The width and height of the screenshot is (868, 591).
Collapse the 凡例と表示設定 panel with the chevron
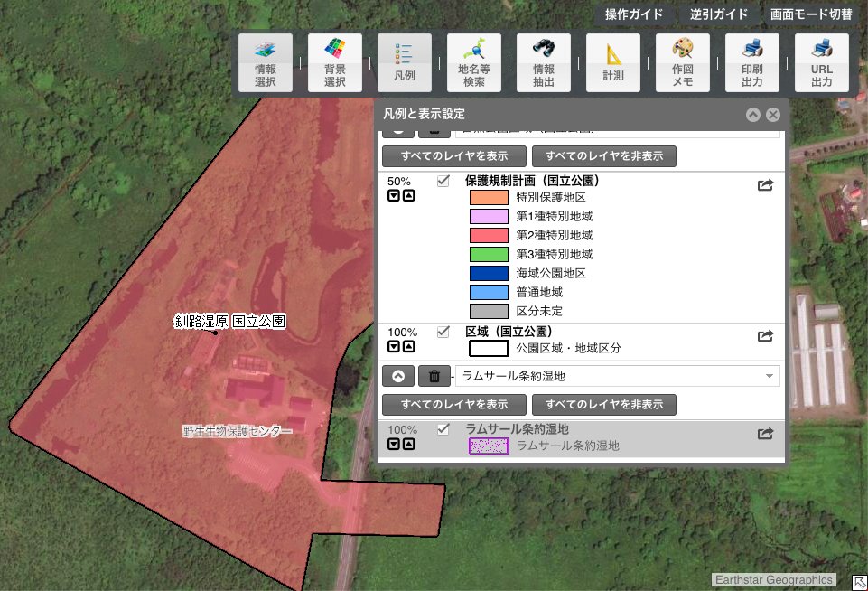click(753, 115)
